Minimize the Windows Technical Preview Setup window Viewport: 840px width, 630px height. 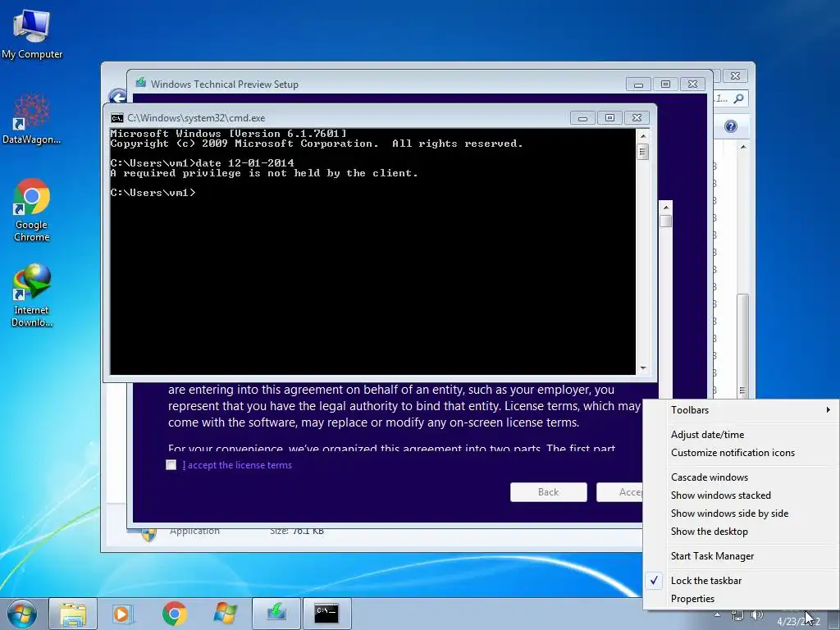pyautogui.click(x=638, y=84)
